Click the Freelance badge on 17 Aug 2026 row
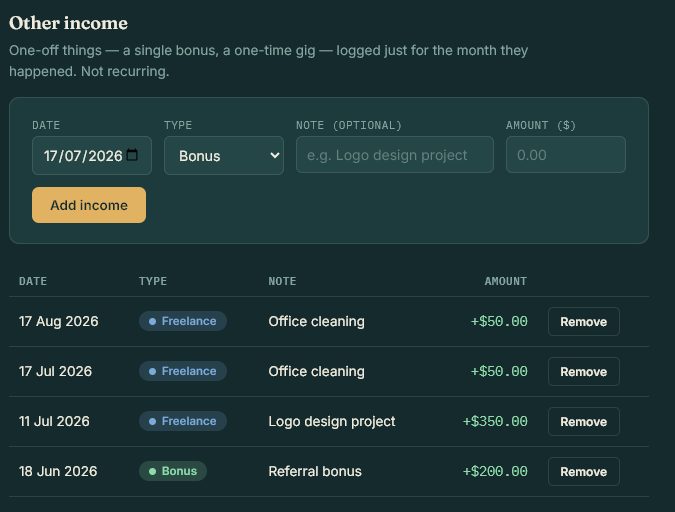The width and height of the screenshot is (675, 512). click(183, 321)
